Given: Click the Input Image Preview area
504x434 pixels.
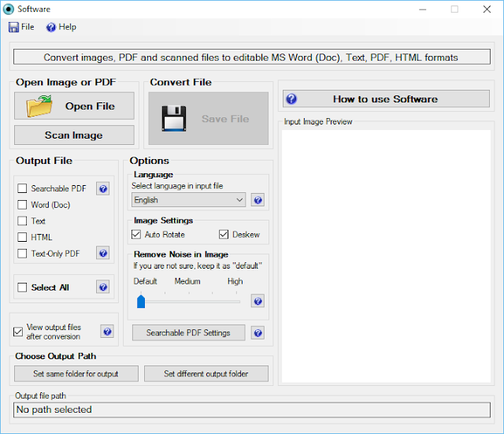Looking at the screenshot, I should [386, 256].
